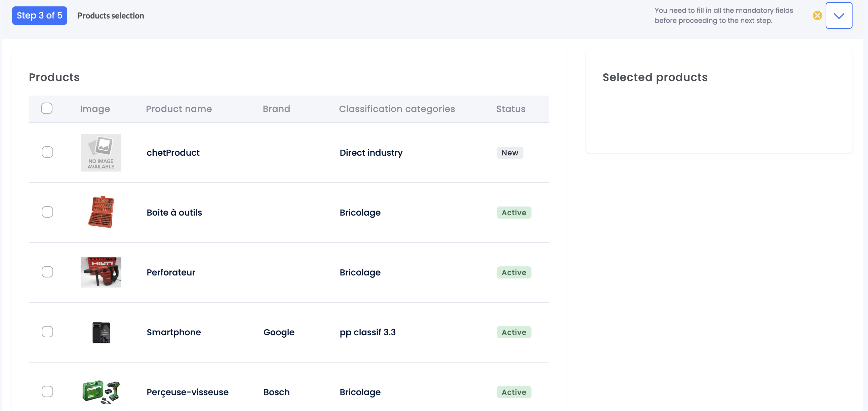The width and height of the screenshot is (868, 411).
Task: Click the Step 3 of 5 badge
Action: [x=39, y=15]
